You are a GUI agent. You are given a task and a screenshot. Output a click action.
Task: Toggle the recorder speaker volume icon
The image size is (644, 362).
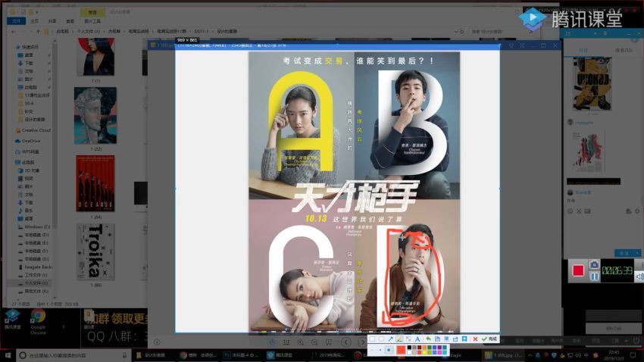(x=639, y=277)
